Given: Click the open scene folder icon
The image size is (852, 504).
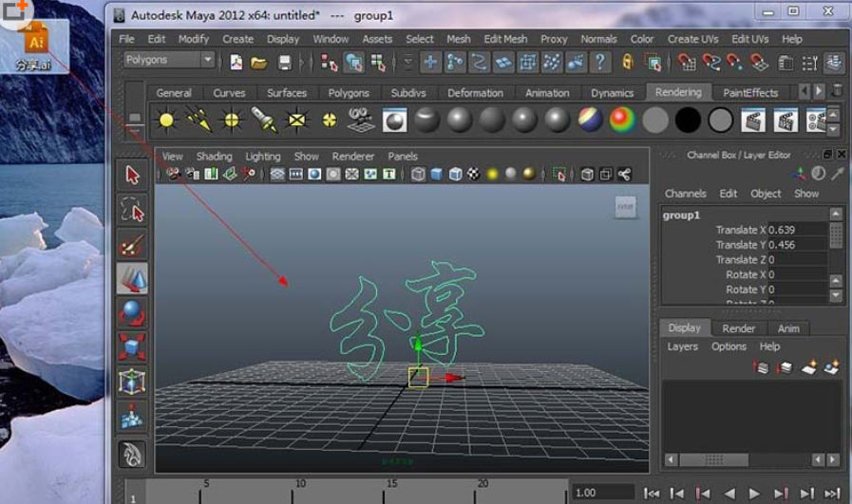Looking at the screenshot, I should (x=258, y=63).
